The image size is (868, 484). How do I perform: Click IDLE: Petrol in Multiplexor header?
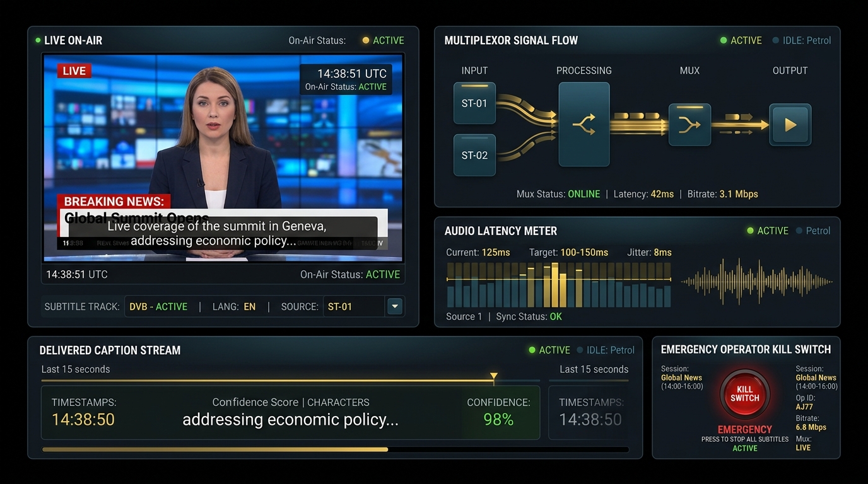point(802,40)
